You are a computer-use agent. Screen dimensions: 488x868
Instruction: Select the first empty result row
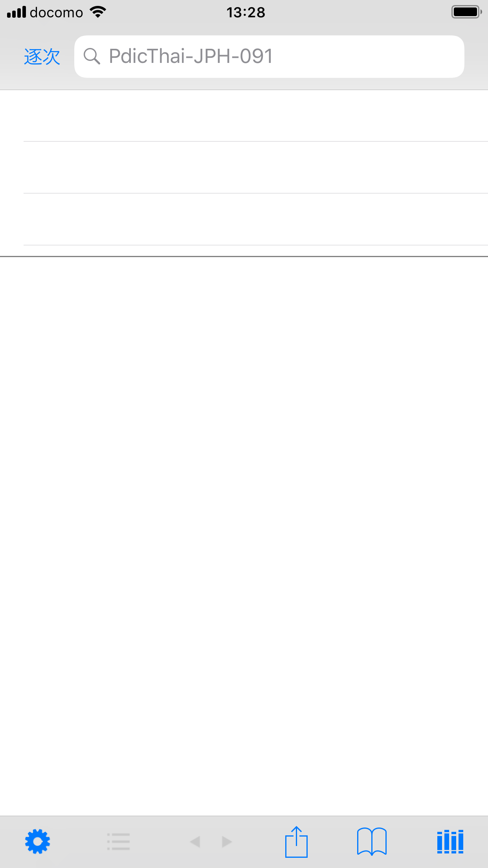click(x=244, y=116)
